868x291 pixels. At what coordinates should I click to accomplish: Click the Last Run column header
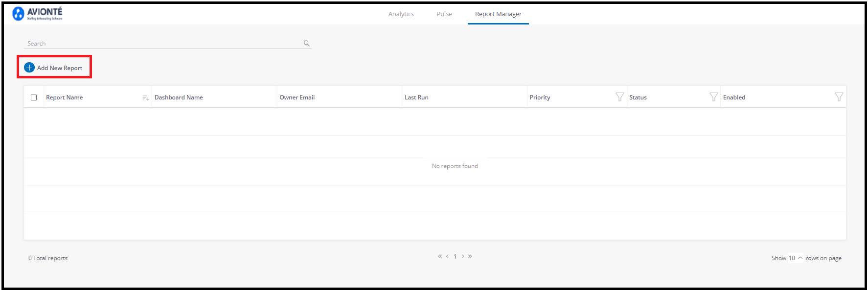tap(416, 97)
